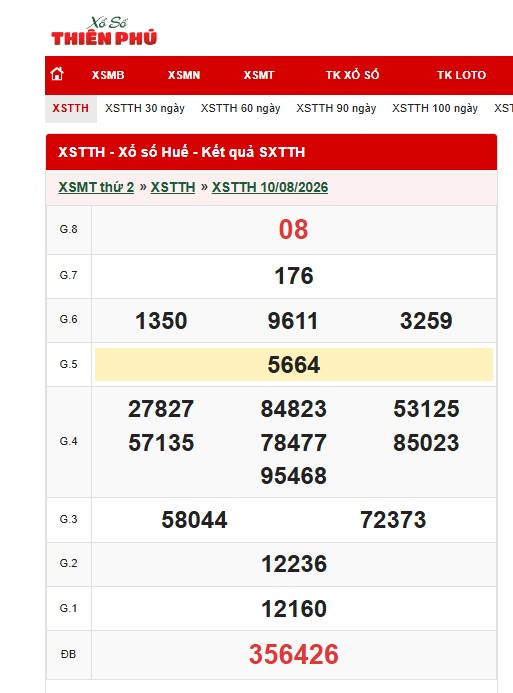
Task: Click G.3 number 58044
Action: (194, 520)
